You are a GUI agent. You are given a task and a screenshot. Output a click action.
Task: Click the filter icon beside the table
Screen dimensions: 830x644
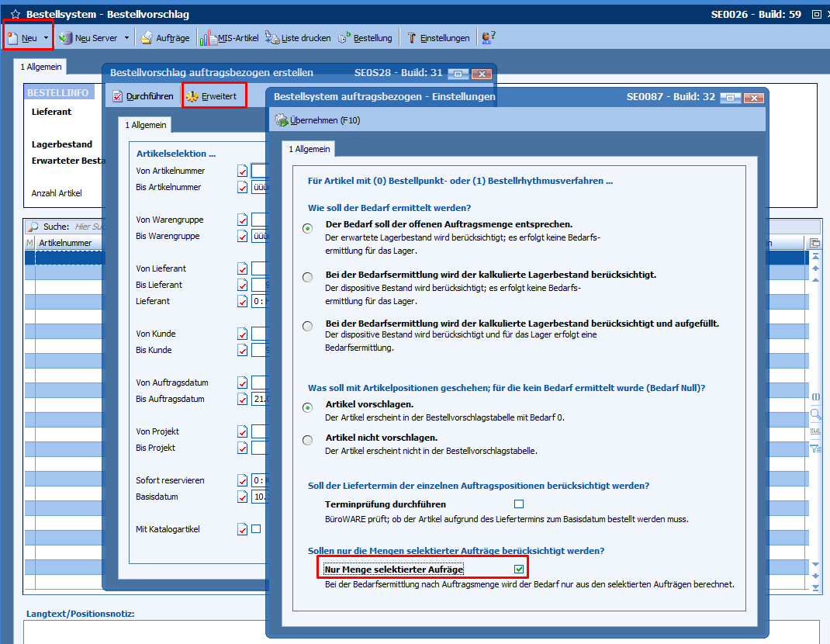click(815, 448)
